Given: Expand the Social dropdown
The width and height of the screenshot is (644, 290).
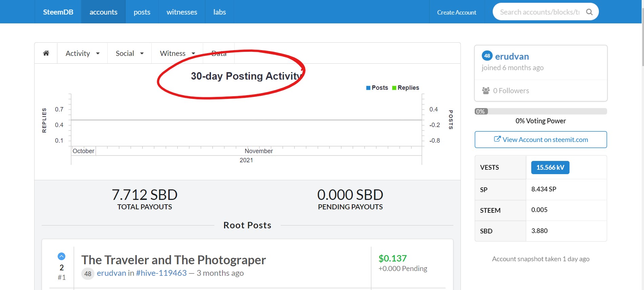Looking at the screenshot, I should pos(129,53).
